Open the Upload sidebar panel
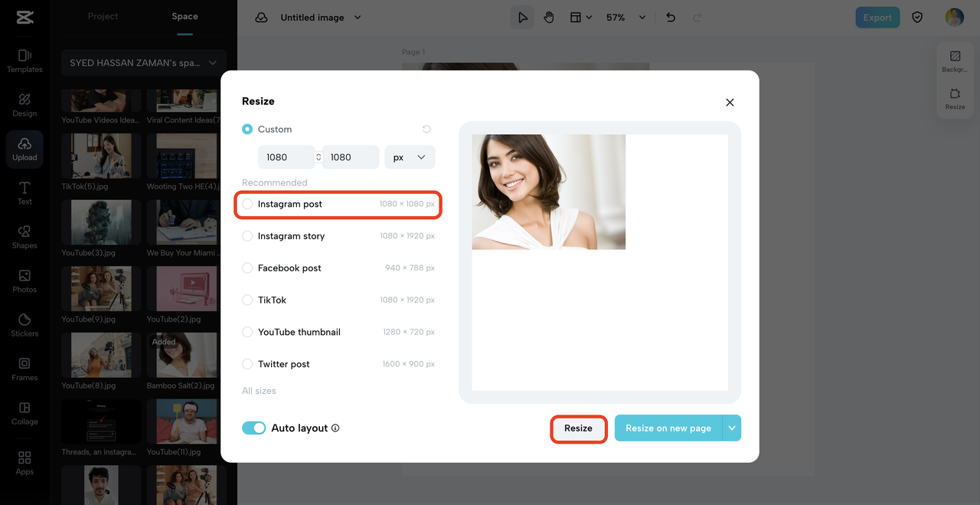The height and width of the screenshot is (505, 980). point(24,149)
